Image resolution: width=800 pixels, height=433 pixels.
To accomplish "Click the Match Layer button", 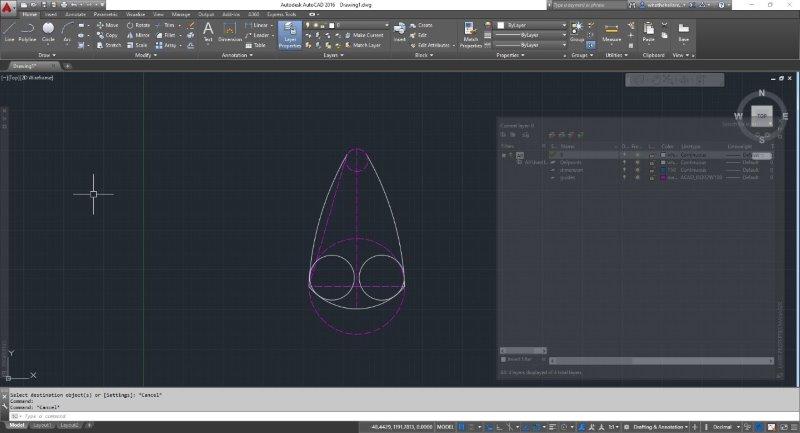I will tap(363, 45).
